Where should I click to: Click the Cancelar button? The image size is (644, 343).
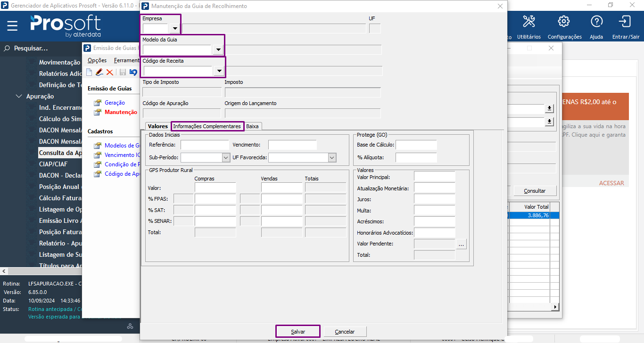345,332
